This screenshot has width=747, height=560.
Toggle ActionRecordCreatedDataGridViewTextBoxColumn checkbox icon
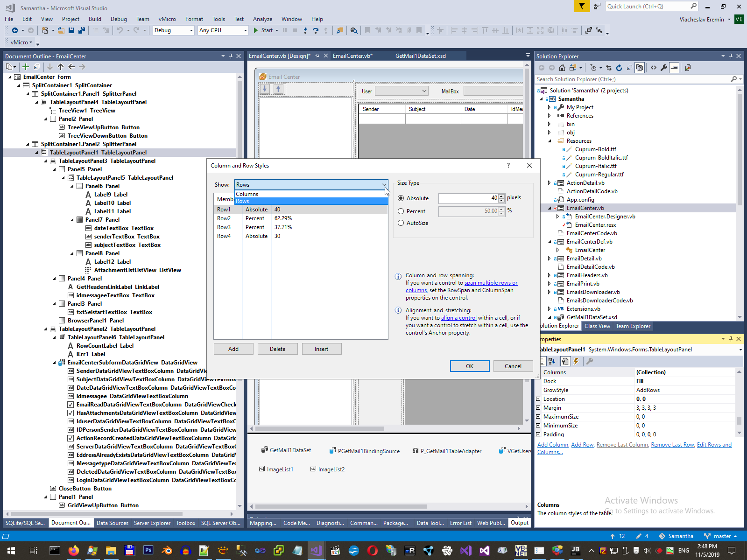[70, 438]
